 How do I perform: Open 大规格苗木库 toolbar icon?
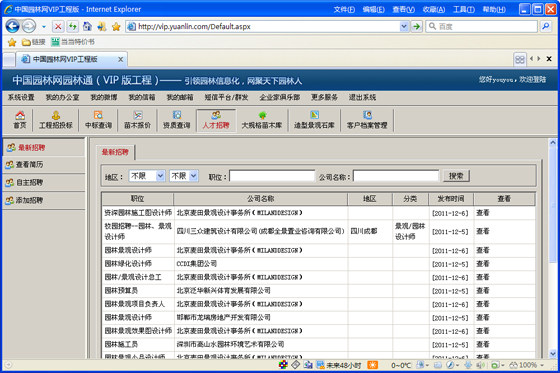pos(262,120)
